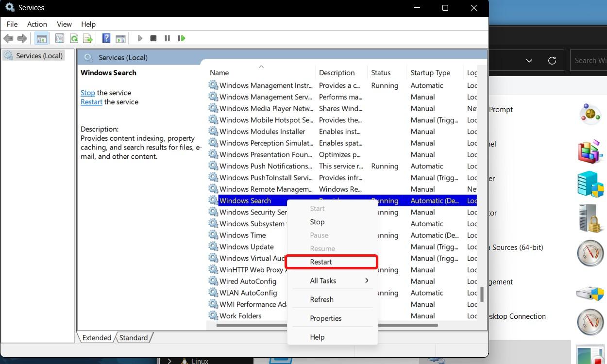Viewport: 607px width, 364px height.
Task: Click gear icon beside Wired AutoConfig
Action: coord(213,281)
